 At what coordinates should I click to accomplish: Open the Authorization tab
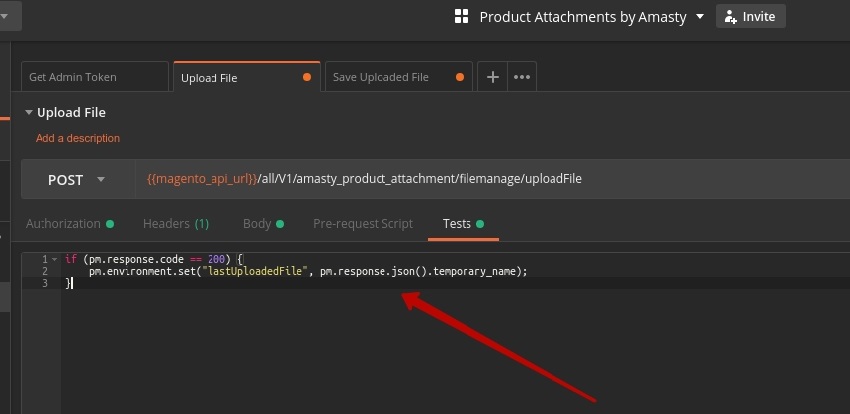(64, 224)
